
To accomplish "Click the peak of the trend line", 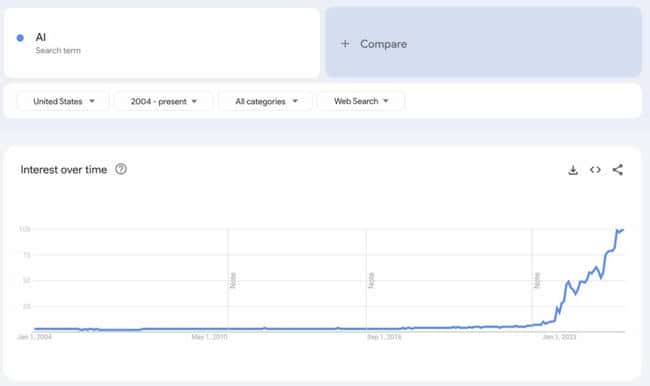I will (x=618, y=230).
